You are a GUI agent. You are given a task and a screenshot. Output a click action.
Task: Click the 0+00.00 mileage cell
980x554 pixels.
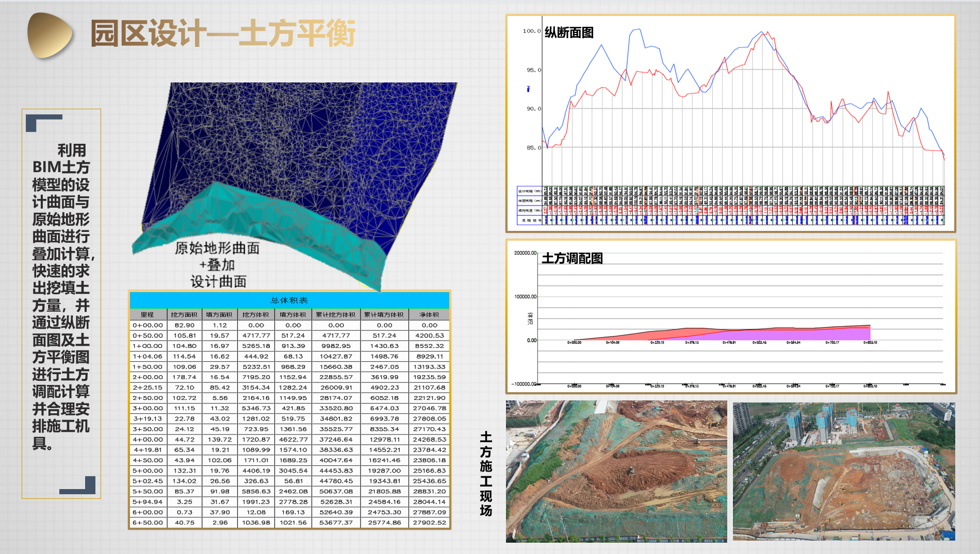[148, 325]
